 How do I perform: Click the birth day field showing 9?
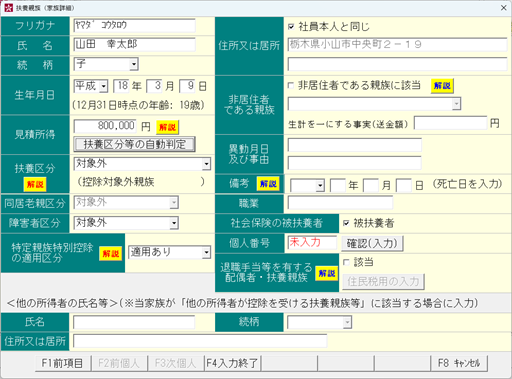click(187, 86)
